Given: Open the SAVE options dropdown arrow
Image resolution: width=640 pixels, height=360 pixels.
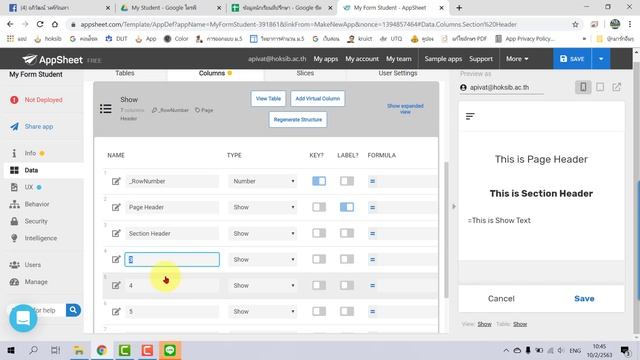Looking at the screenshot, I should [601, 59].
